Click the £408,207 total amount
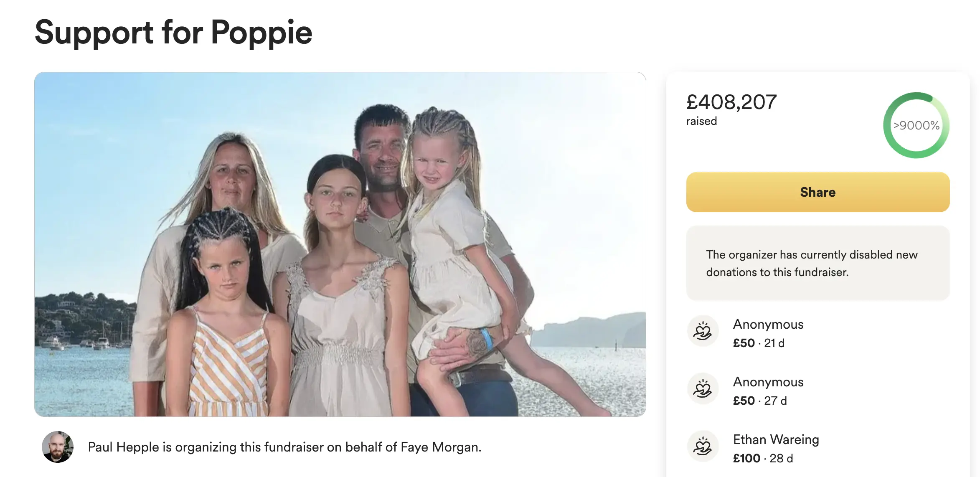 [x=731, y=102]
